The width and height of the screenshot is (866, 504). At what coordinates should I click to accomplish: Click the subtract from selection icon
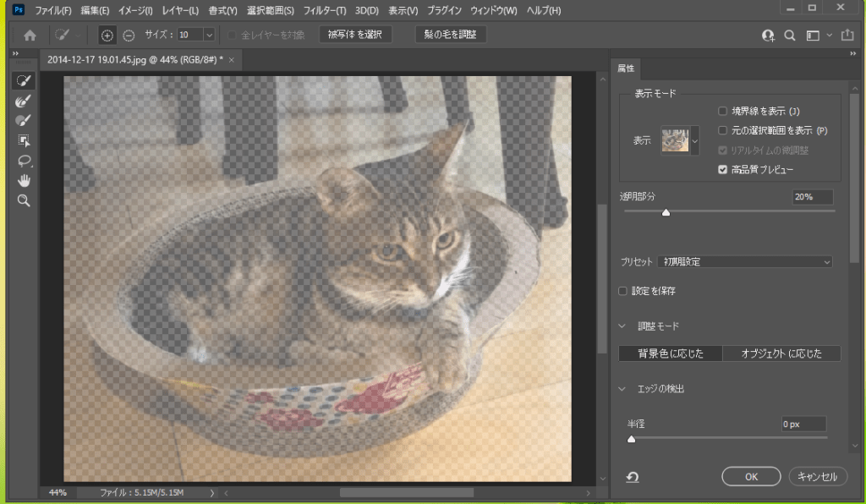(x=129, y=36)
